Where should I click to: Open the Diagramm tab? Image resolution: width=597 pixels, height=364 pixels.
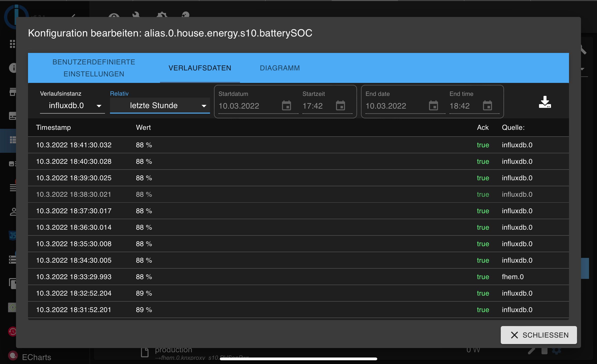pyautogui.click(x=280, y=68)
